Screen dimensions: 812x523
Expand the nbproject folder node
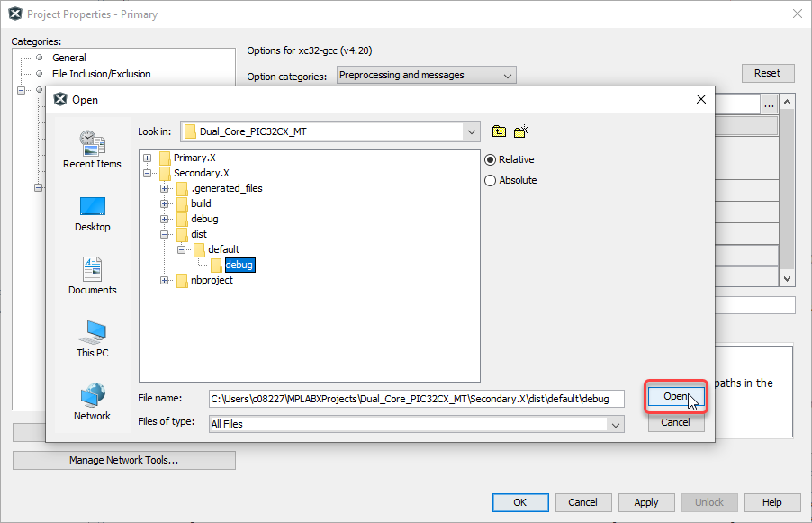click(x=164, y=281)
